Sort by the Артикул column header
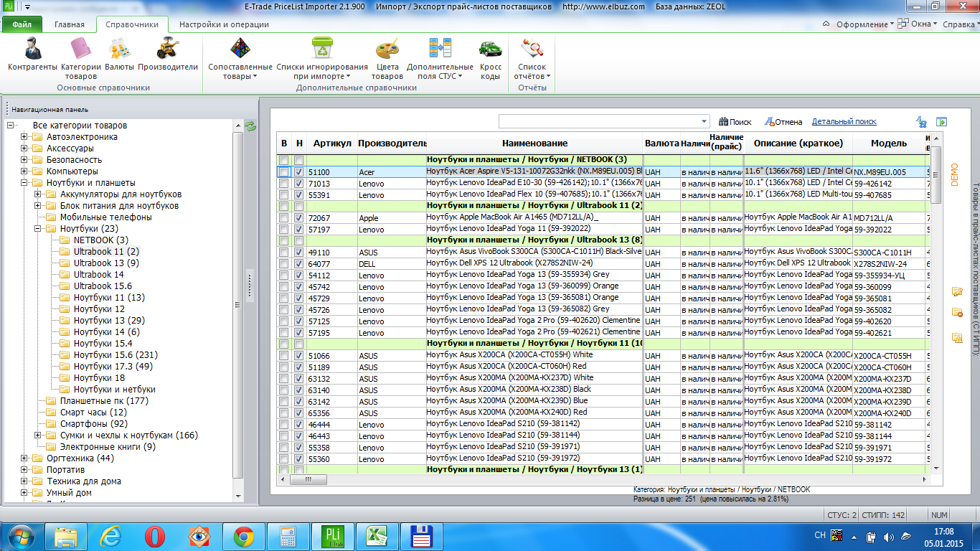The height and width of the screenshot is (551, 980). point(332,143)
